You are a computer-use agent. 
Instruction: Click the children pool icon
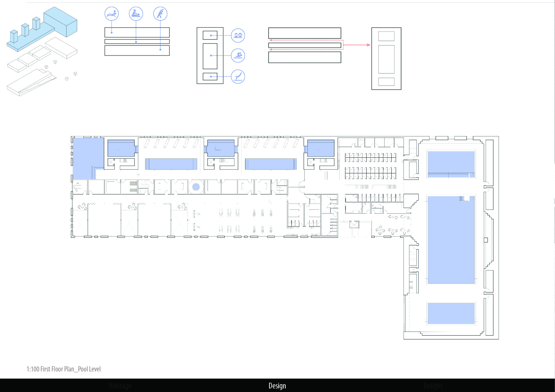(238, 36)
